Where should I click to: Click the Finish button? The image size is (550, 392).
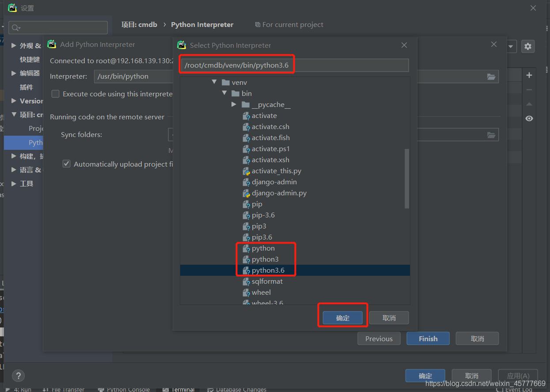pyautogui.click(x=428, y=339)
